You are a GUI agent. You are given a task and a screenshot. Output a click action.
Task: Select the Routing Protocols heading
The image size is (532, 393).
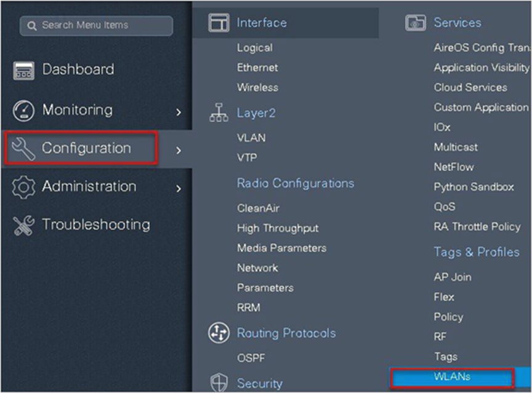click(x=286, y=333)
